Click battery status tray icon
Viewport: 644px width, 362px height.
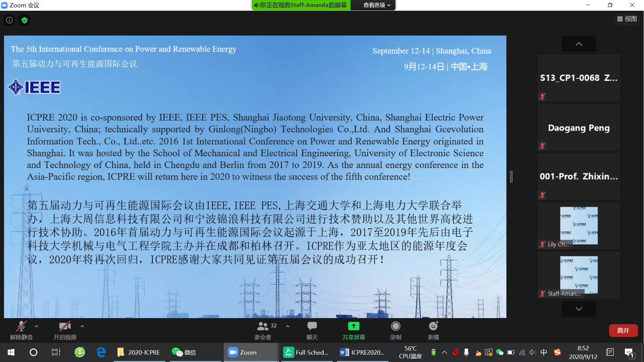point(511,352)
